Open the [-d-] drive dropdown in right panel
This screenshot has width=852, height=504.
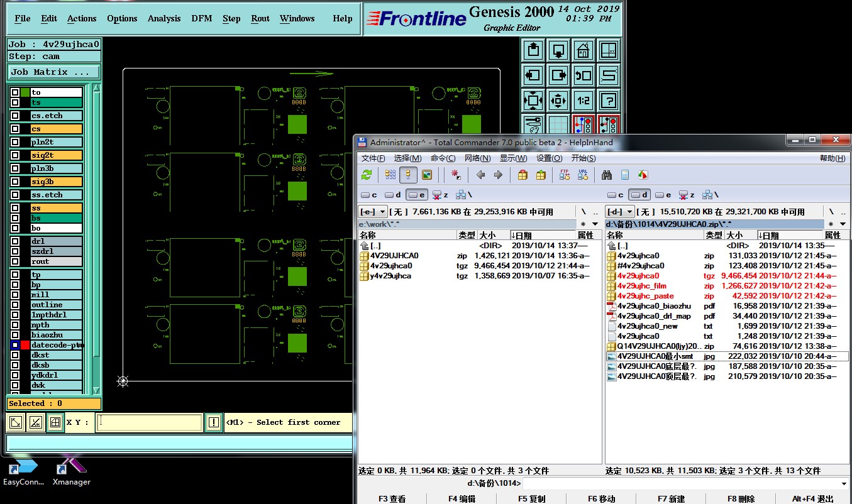coord(620,212)
